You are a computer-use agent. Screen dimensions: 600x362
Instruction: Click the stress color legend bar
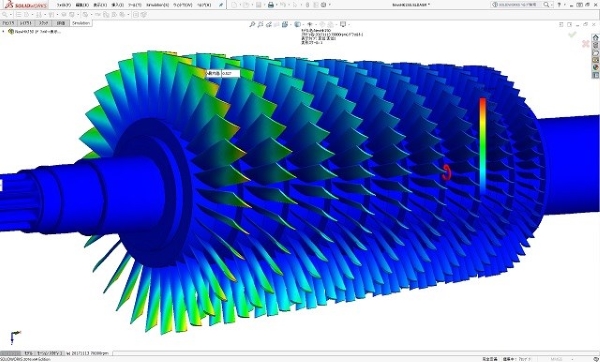(x=483, y=145)
